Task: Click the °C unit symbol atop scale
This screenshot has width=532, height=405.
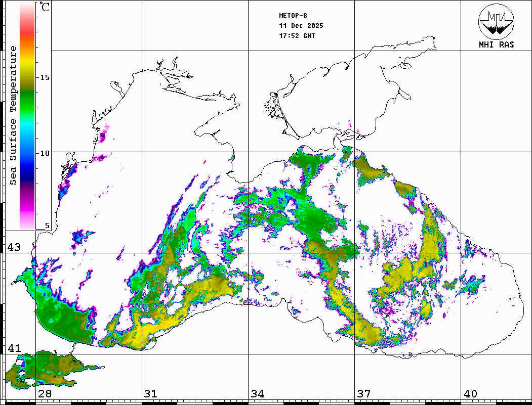Action: pos(45,8)
